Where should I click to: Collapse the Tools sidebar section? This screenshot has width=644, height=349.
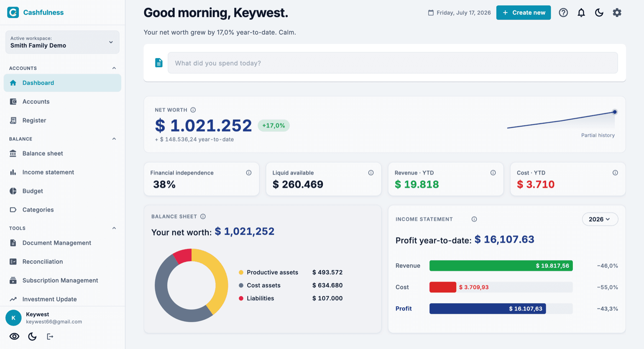click(114, 228)
